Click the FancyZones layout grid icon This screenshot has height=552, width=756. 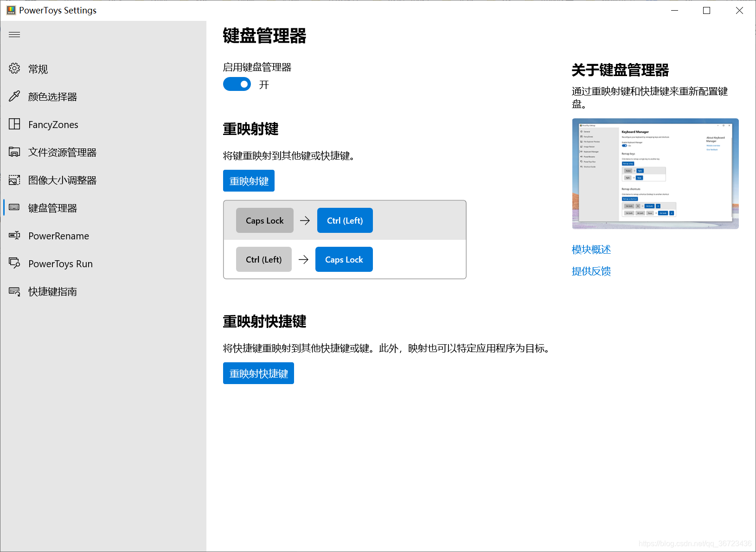14,124
